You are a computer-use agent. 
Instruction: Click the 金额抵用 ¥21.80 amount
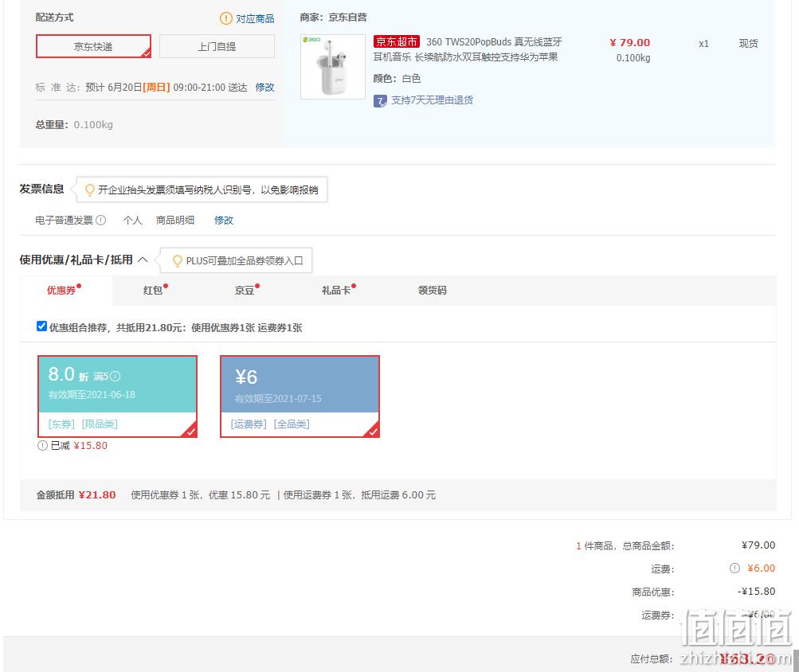click(97, 494)
